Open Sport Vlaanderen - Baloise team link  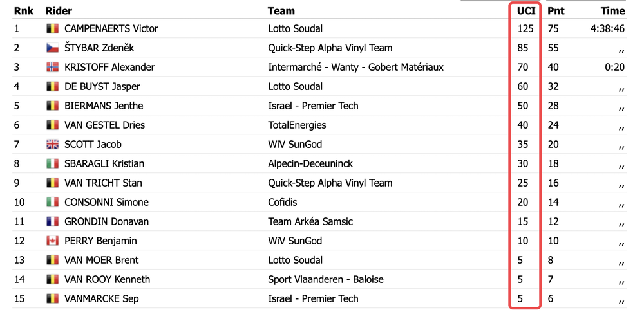[326, 280]
